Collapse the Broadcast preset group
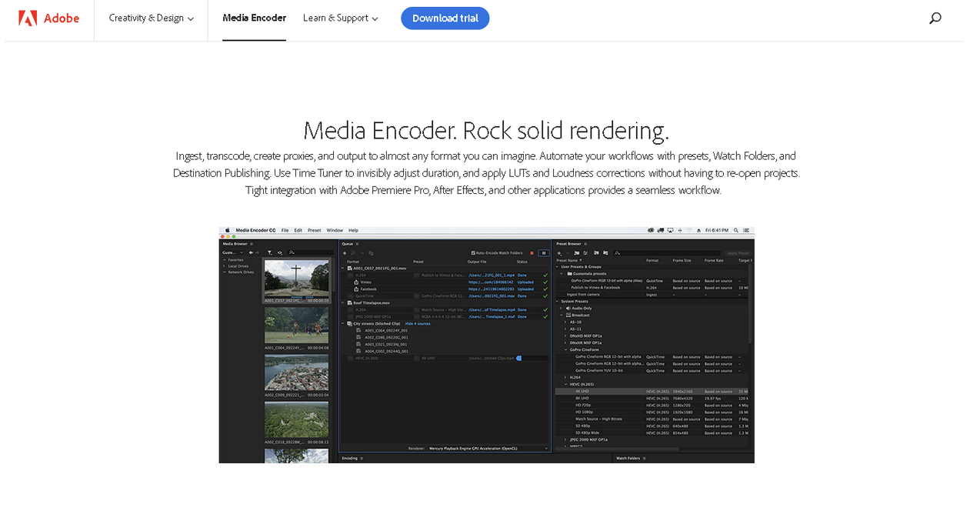The image size is (980, 511). [561, 316]
